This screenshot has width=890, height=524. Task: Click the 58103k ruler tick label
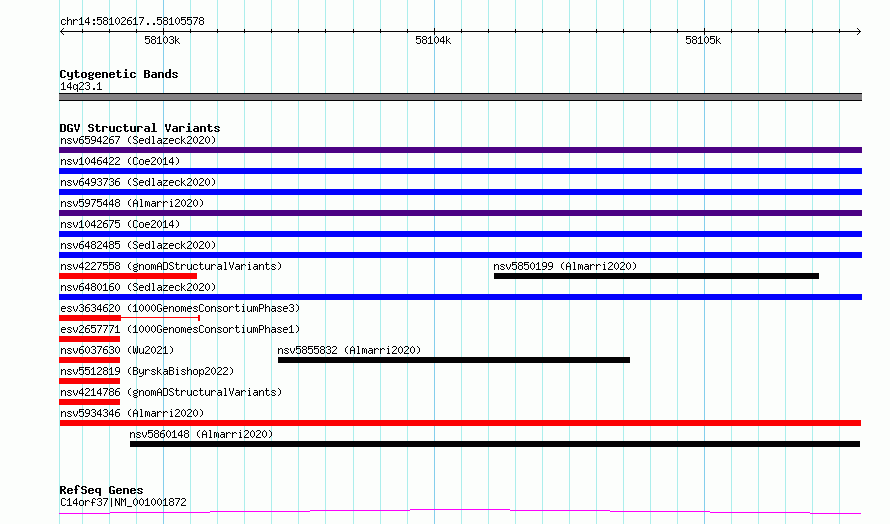(162, 40)
